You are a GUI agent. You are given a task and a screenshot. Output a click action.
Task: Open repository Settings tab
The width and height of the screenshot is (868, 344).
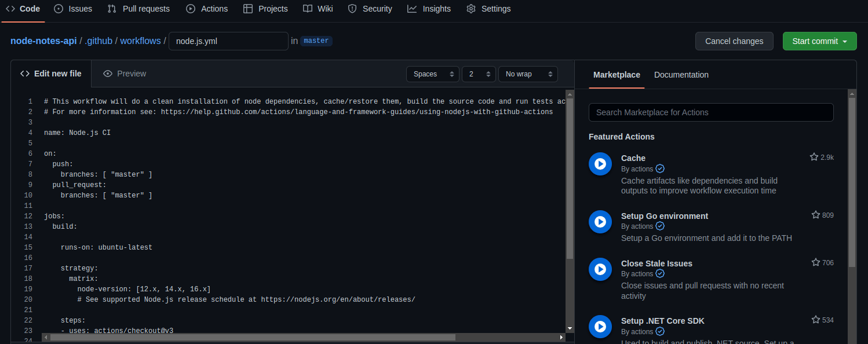point(488,9)
